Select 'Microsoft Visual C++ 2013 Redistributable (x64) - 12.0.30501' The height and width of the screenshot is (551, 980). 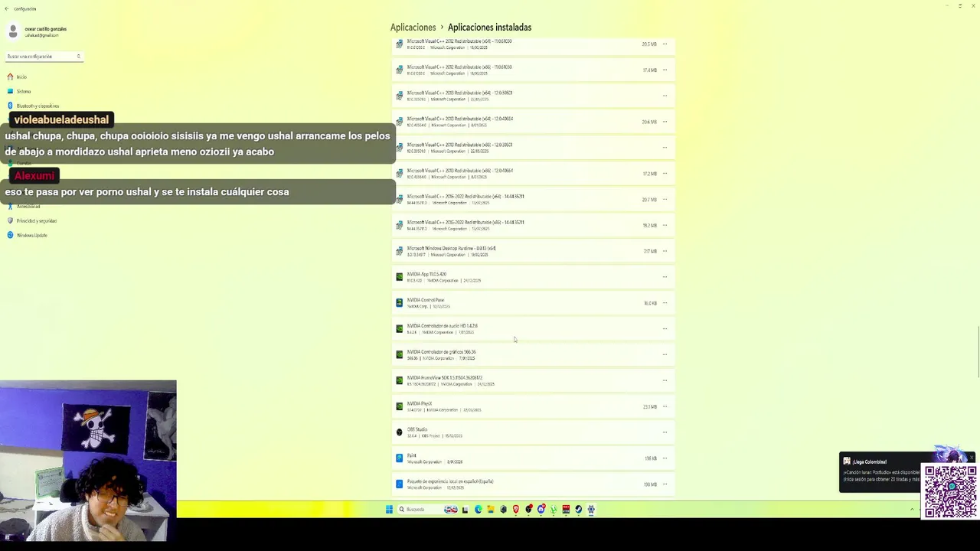coord(459,93)
